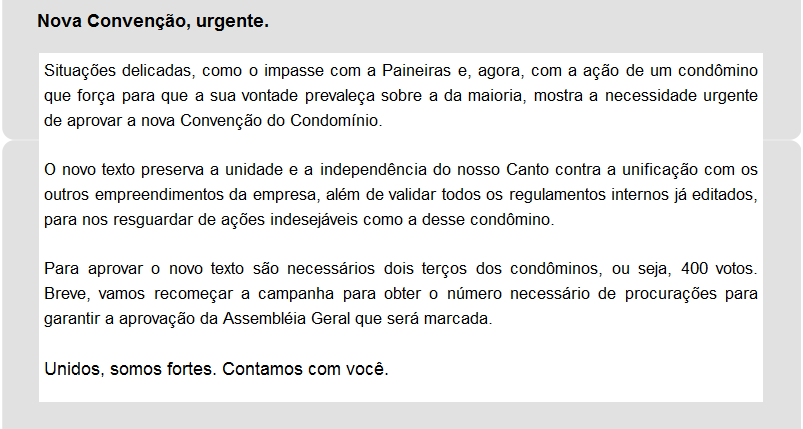Click the word 'Paineiras' in first paragraph

[416, 71]
